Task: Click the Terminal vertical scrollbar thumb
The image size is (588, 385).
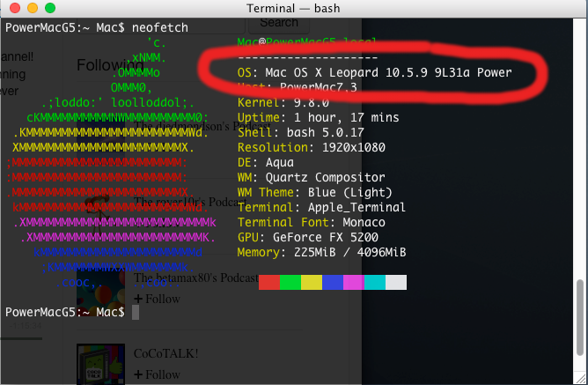Action: tap(580, 317)
